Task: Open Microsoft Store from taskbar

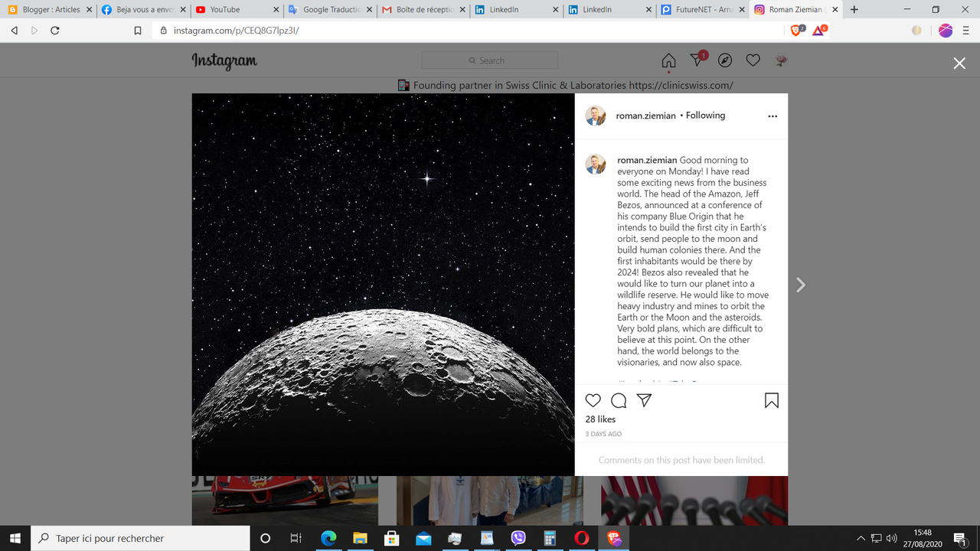Action: (391, 538)
